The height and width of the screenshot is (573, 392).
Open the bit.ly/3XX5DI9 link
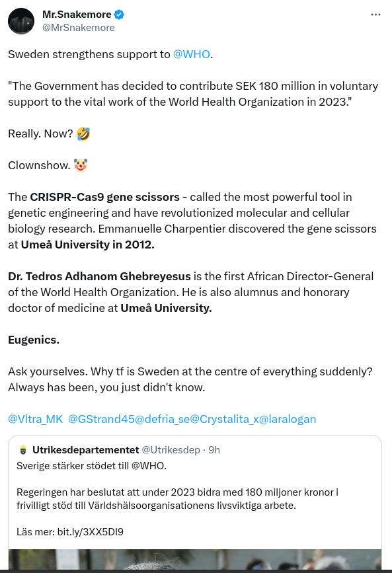91,532
